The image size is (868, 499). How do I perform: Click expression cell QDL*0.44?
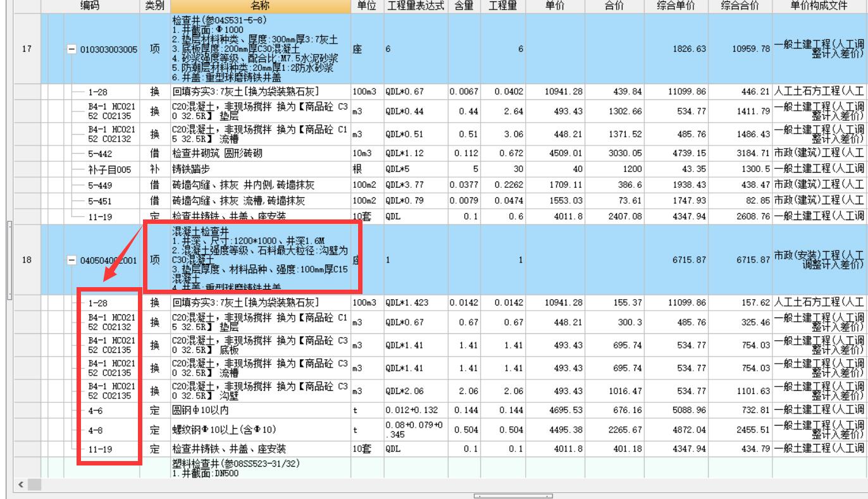414,111
